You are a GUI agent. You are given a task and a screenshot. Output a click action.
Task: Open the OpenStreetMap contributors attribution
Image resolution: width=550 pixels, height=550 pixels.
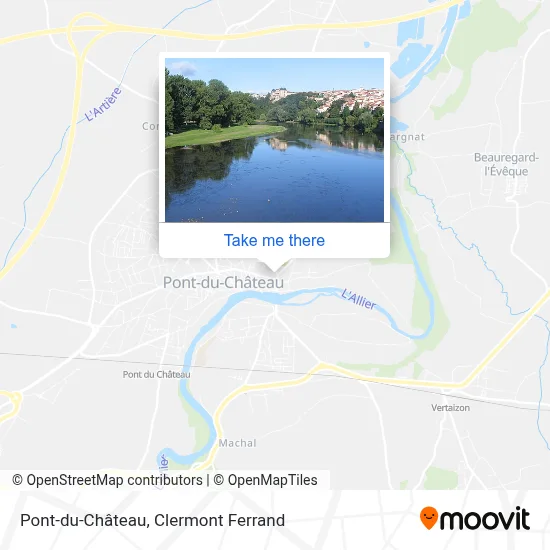tap(107, 480)
